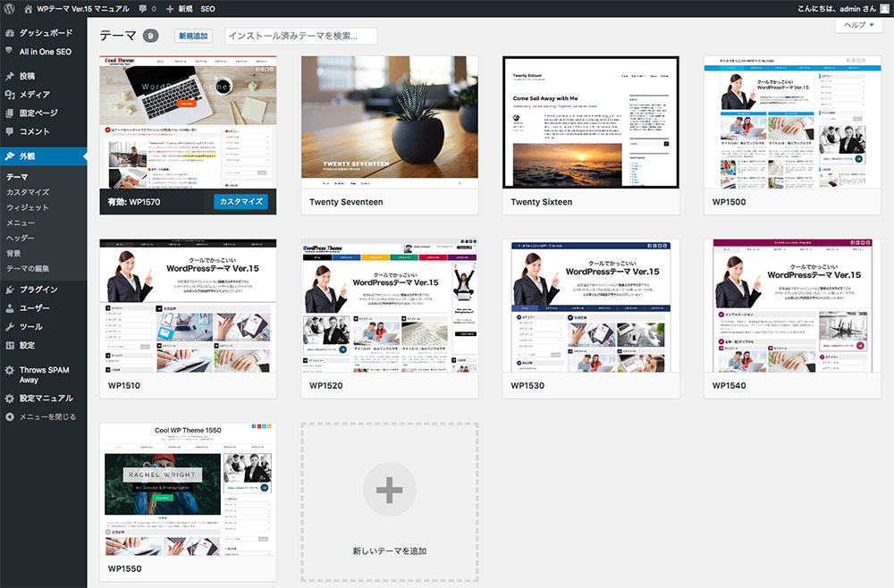
Task: Click the media icon for メディア
Action: click(10, 95)
